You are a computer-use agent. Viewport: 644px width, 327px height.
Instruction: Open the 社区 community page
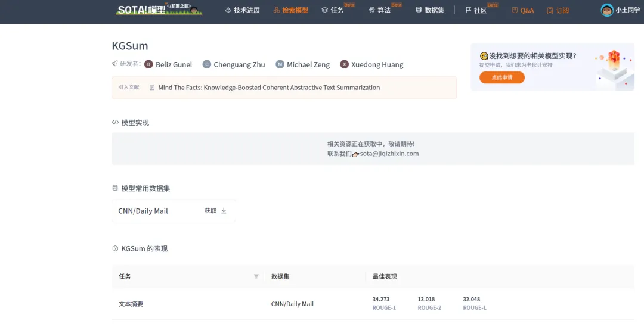coord(476,10)
